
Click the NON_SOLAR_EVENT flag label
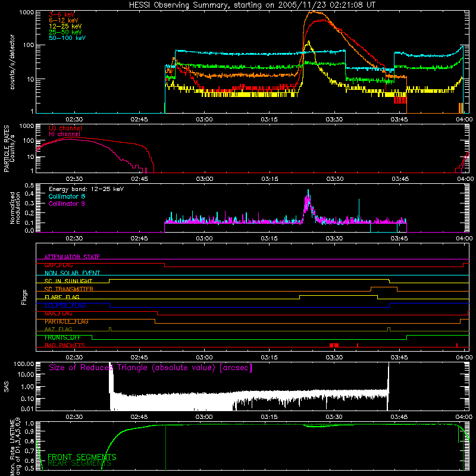pos(72,273)
